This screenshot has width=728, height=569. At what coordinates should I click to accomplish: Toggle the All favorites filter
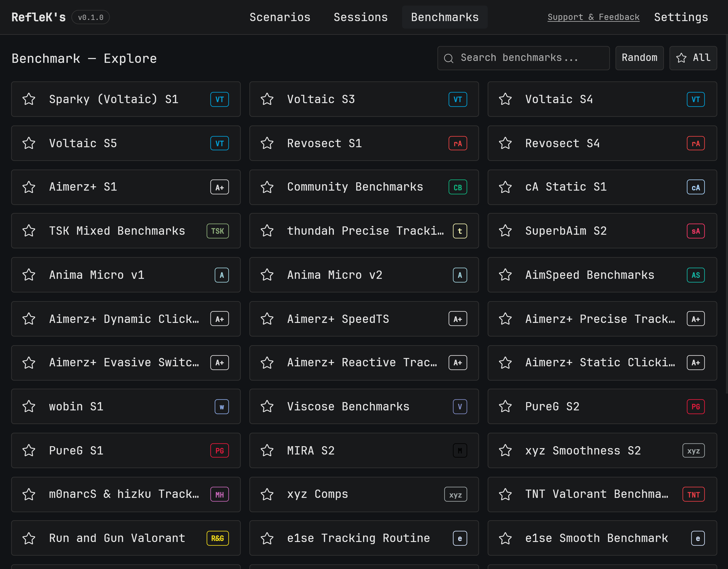tap(693, 58)
